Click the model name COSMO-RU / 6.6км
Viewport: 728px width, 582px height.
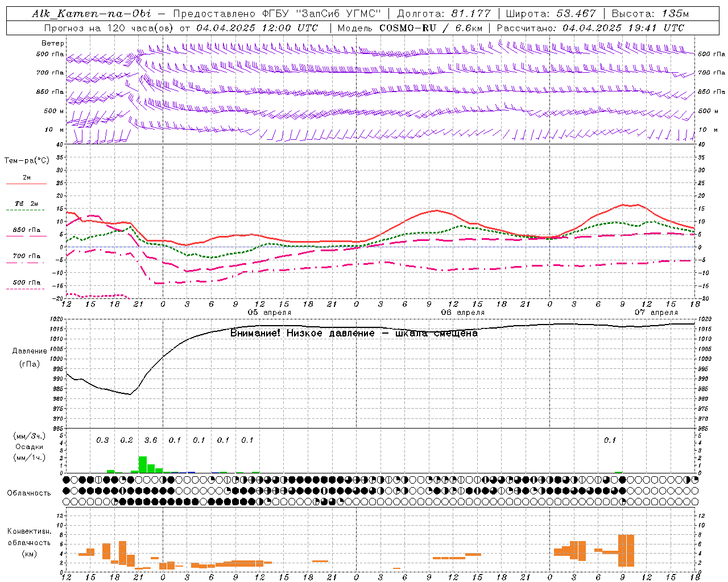431,28
